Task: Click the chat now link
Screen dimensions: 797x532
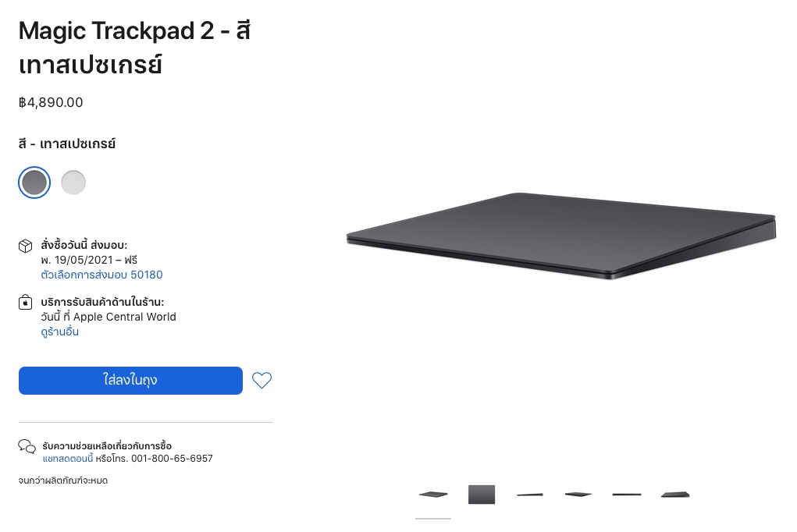Action: pyautogui.click(x=68, y=459)
